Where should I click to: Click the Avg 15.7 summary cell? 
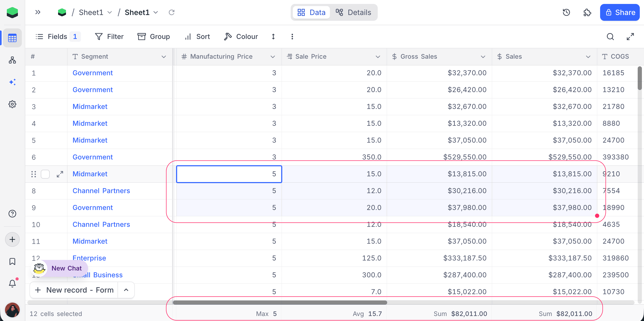pos(334,314)
